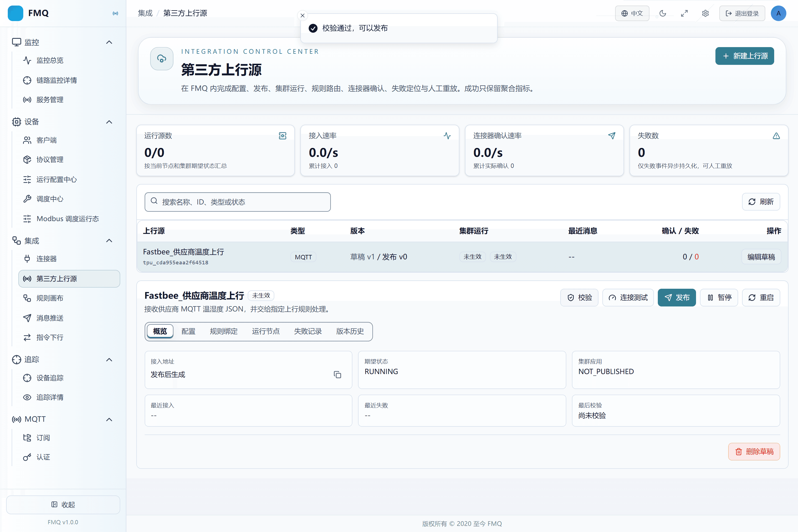Click 失败数 card warning triangle icon
Viewport: 798px width, 532px height.
pos(776,136)
